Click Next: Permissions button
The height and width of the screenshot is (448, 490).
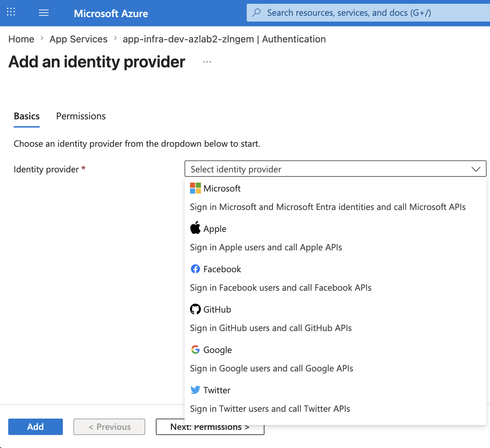pos(210,427)
